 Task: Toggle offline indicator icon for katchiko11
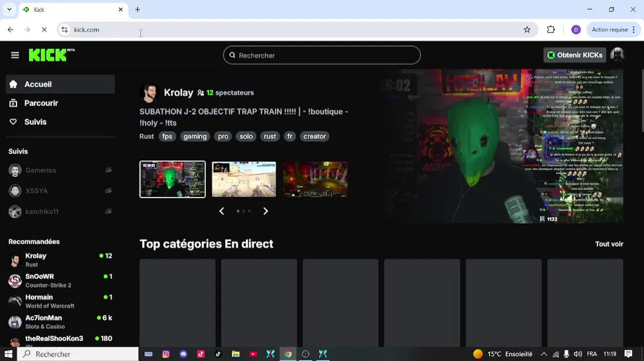pyautogui.click(x=108, y=212)
